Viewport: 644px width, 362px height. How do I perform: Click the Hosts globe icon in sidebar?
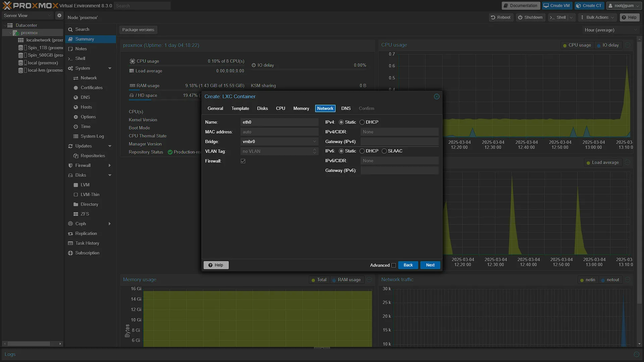76,107
